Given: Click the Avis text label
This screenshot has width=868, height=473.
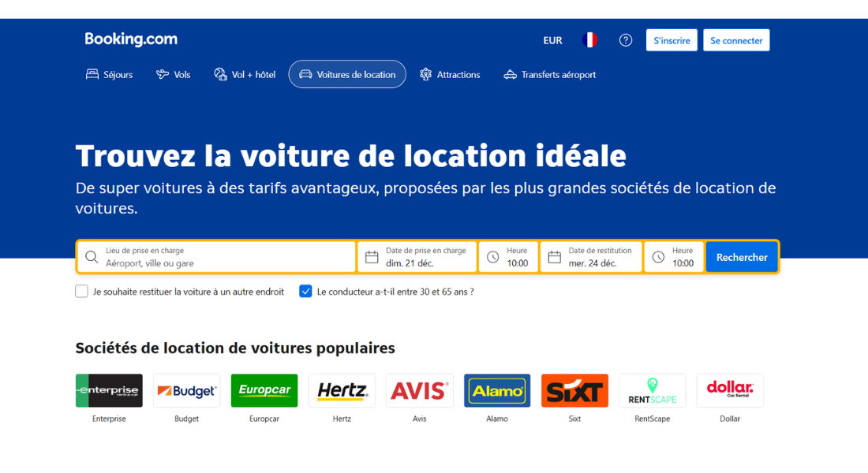Looking at the screenshot, I should pyautogui.click(x=419, y=419).
